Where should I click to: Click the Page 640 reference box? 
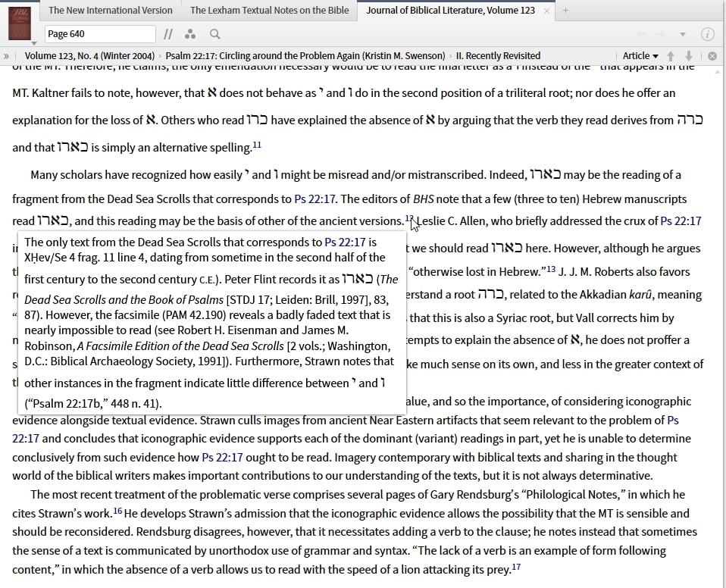point(100,34)
